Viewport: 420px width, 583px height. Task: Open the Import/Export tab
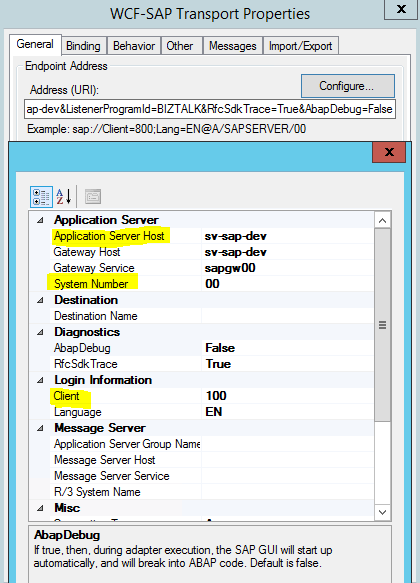click(x=300, y=46)
